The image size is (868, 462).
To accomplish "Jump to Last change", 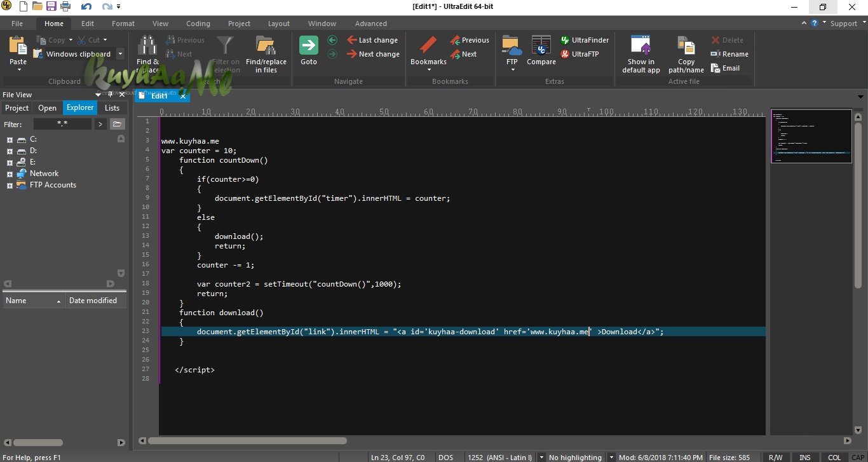I will click(372, 40).
